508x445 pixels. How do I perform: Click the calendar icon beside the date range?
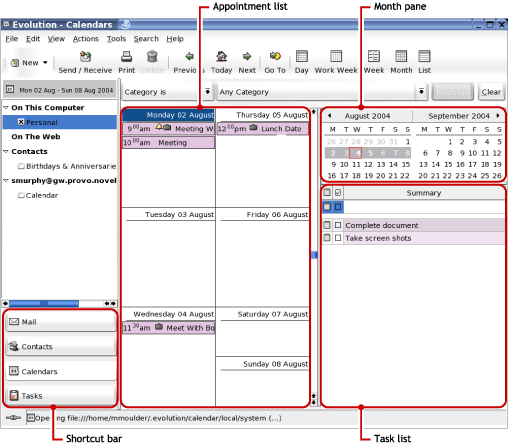tap(10, 89)
